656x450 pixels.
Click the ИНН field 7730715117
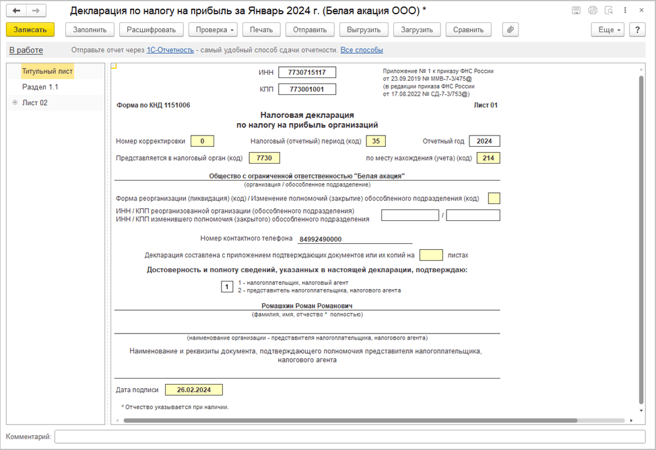click(x=307, y=72)
